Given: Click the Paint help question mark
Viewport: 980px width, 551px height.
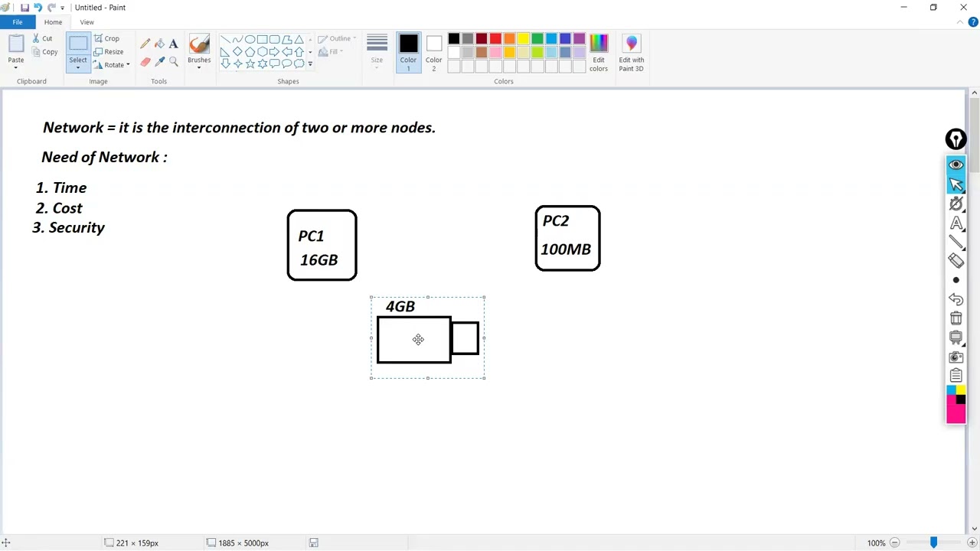Looking at the screenshot, I should [x=973, y=22].
